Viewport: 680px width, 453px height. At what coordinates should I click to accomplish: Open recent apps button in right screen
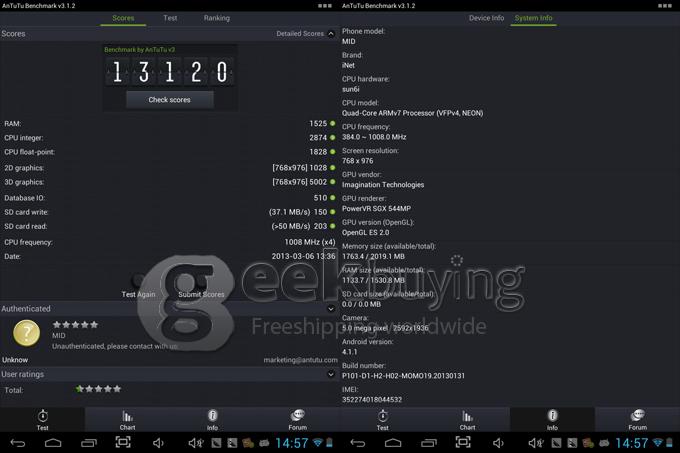(429, 443)
